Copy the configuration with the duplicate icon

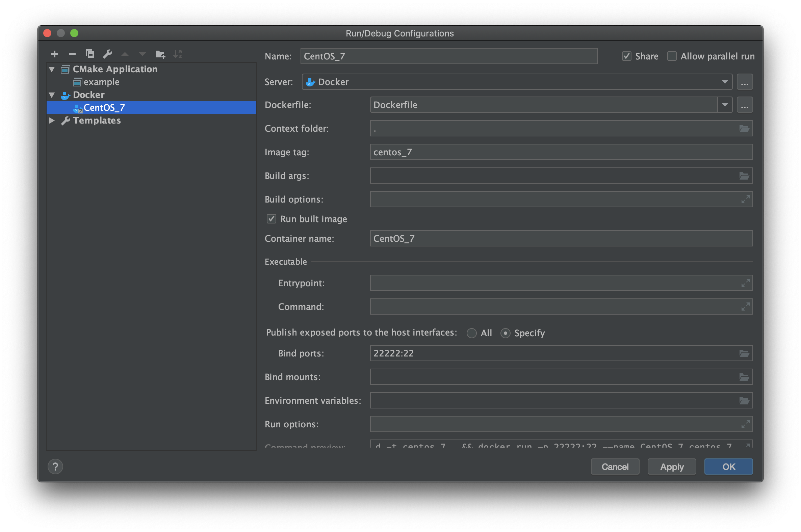click(89, 54)
